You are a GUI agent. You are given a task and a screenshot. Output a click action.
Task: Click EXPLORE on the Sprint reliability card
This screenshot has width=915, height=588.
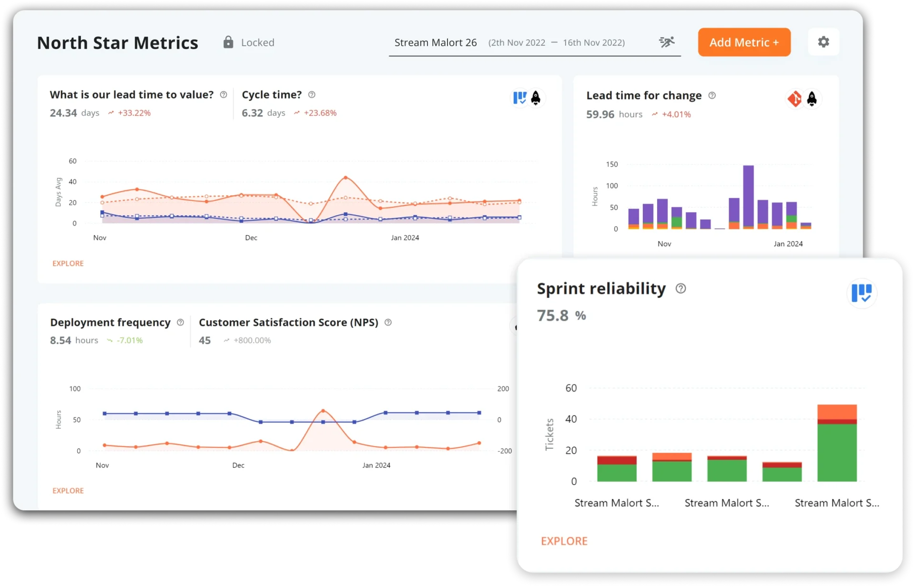coord(564,541)
